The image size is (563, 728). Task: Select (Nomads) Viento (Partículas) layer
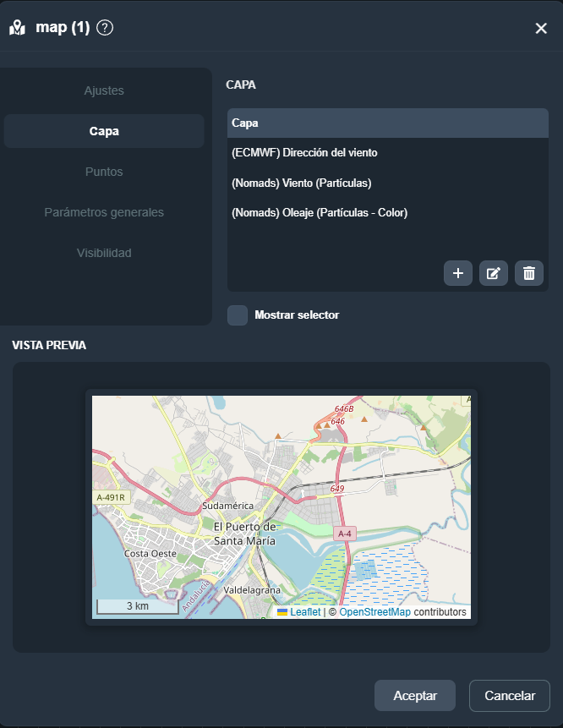coord(301,183)
